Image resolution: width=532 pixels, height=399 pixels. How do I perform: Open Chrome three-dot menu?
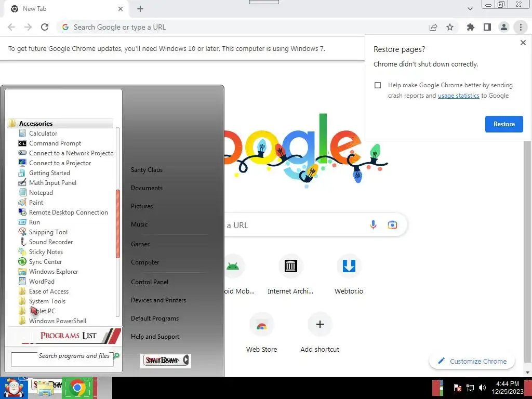(521, 27)
